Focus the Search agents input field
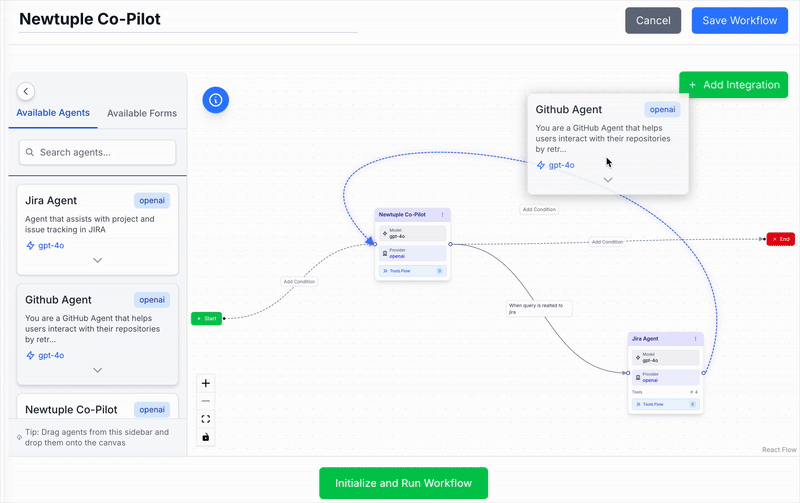 click(98, 153)
